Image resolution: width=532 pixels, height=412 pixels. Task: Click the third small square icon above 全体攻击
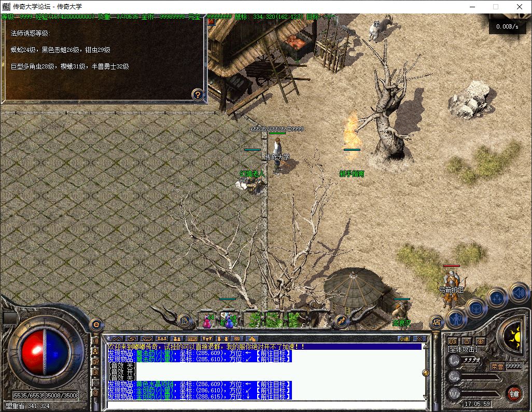pyautogui.click(x=480, y=341)
